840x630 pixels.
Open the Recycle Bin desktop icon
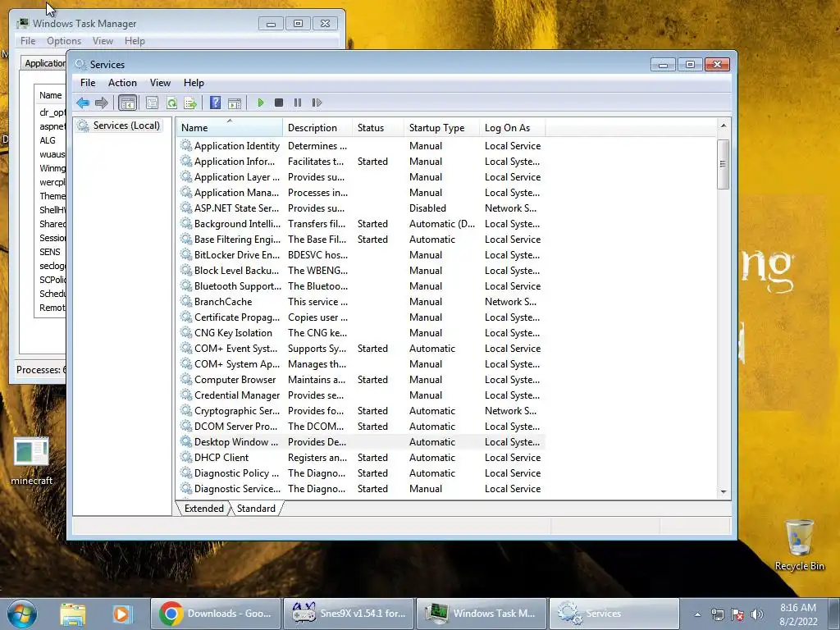coord(799,545)
